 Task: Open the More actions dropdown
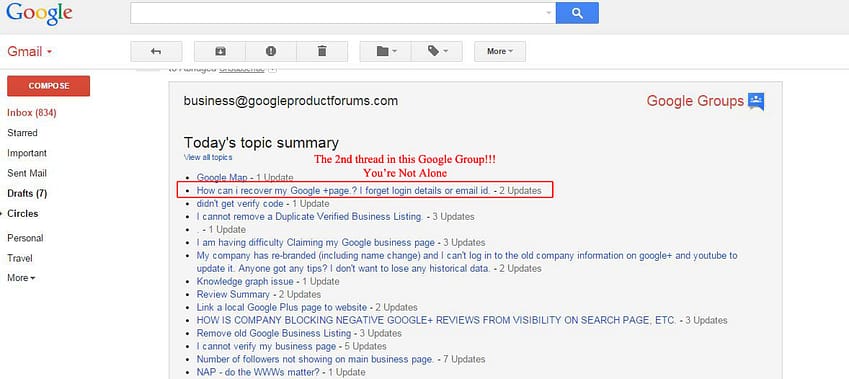coord(500,51)
